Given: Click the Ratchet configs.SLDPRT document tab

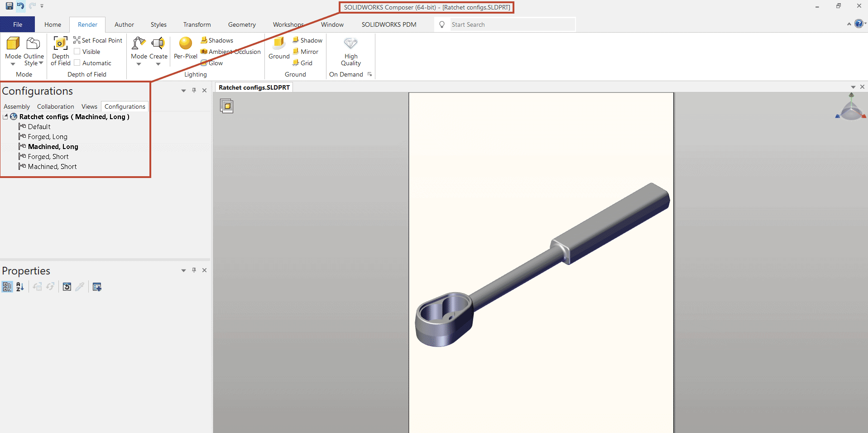Looking at the screenshot, I should [x=254, y=87].
